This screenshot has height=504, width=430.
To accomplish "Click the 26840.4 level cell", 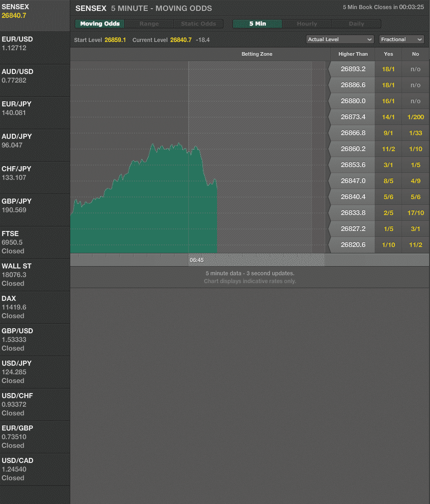I will click(352, 197).
